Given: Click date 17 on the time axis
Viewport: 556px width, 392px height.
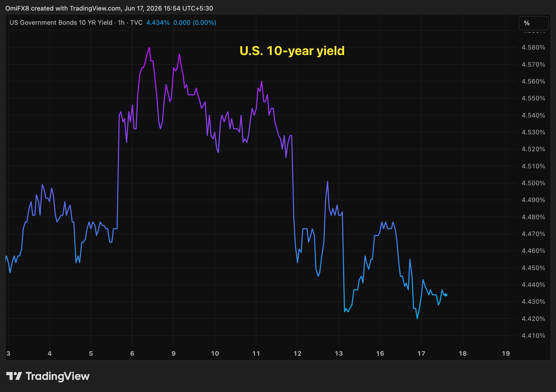Looking at the screenshot, I should pyautogui.click(x=421, y=354).
